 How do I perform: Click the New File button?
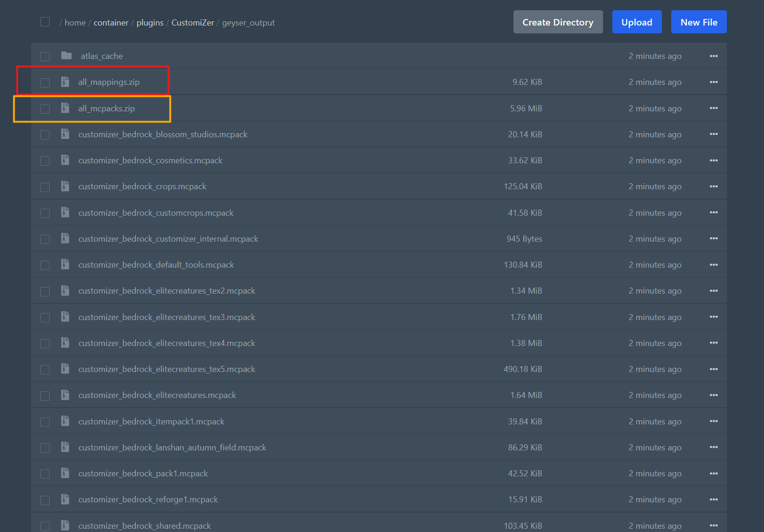coord(699,22)
